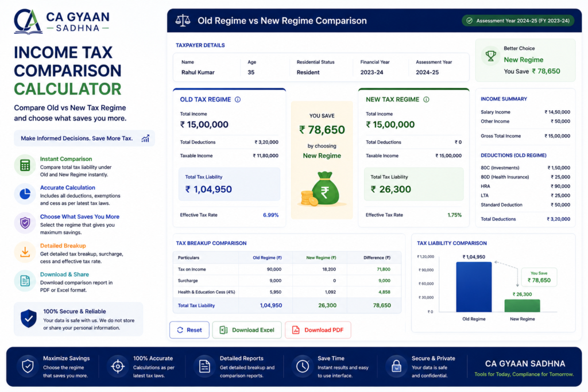Click the 80C (Investments) deduction row
The image size is (588, 392).
(x=525, y=168)
